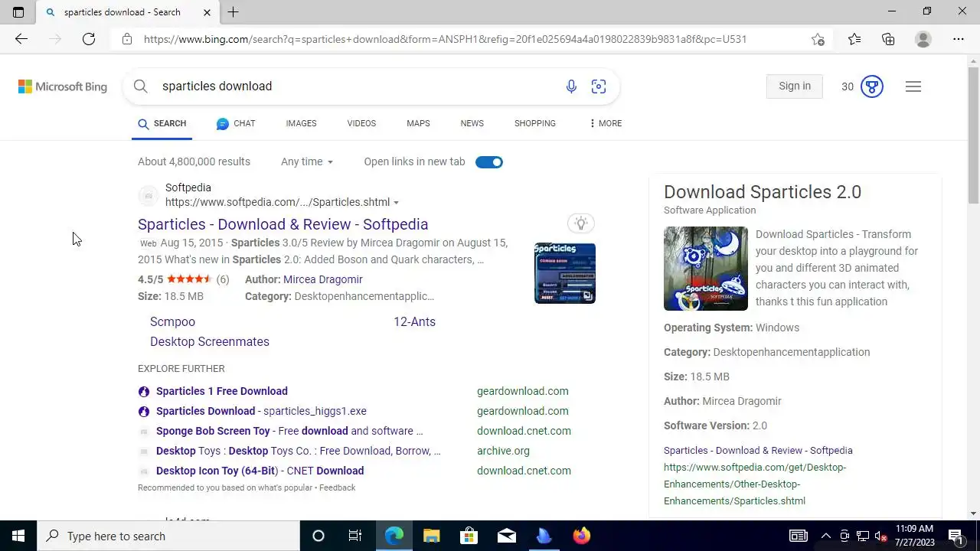
Task: Switch to the CHAT tab
Action: tap(236, 123)
